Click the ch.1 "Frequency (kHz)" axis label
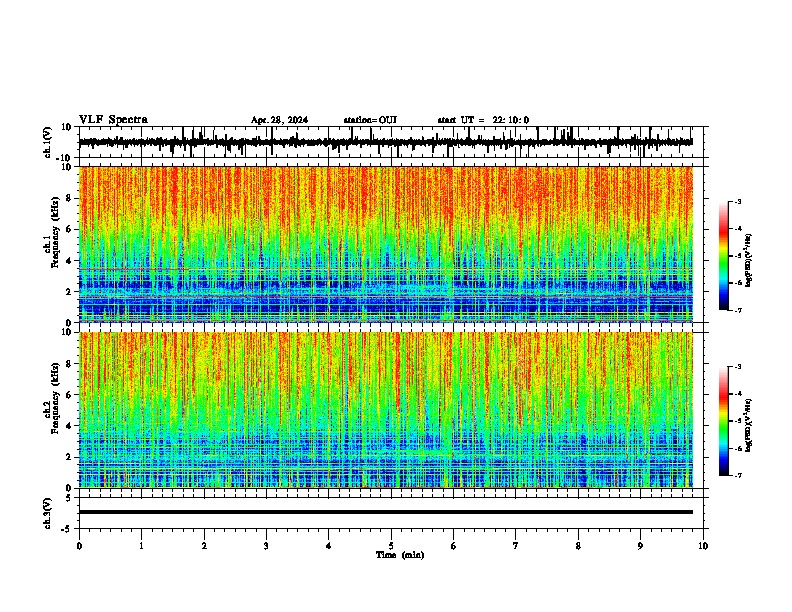Viewport: 792px width, 612px height. (55, 233)
